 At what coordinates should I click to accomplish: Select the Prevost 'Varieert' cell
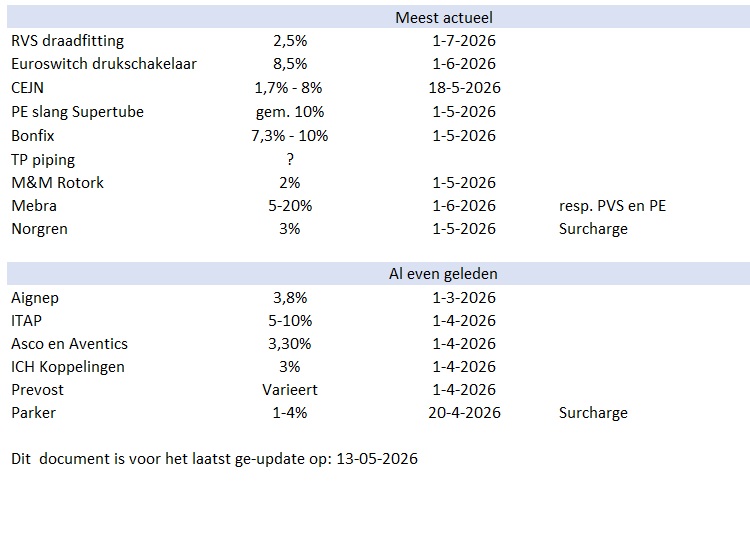point(290,389)
